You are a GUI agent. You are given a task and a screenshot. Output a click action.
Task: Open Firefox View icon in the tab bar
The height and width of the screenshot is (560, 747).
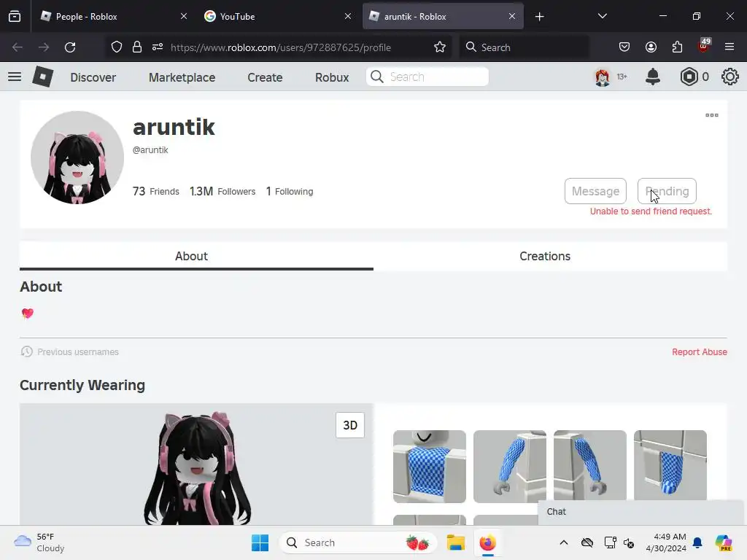(x=15, y=17)
